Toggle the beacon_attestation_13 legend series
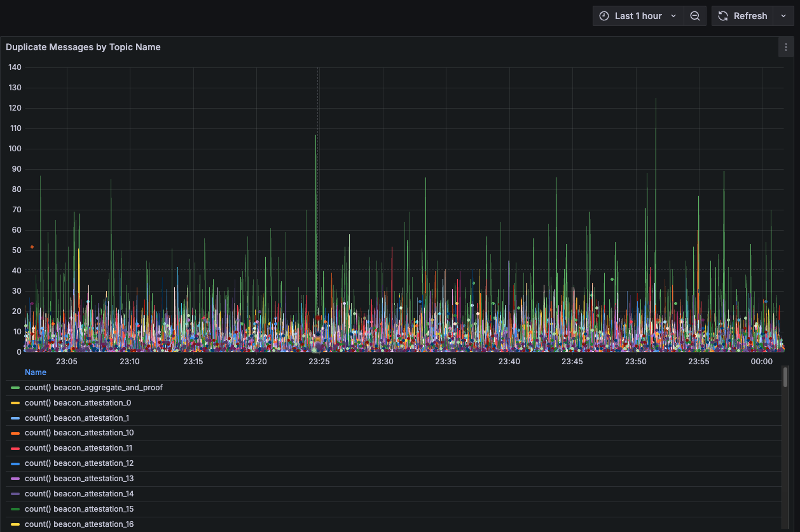This screenshot has width=800, height=532. [79, 479]
